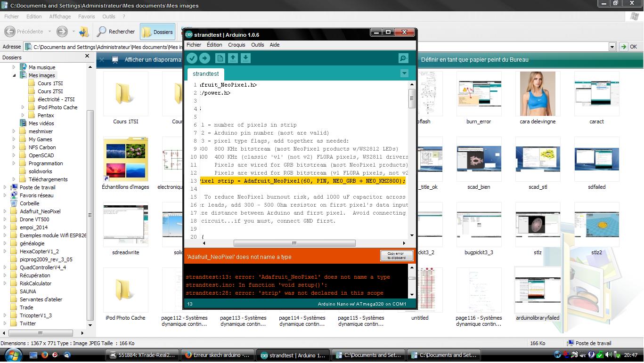This screenshot has width=644, height=363.
Task: Click the Arduino Upload arrow icon
Action: [204, 58]
